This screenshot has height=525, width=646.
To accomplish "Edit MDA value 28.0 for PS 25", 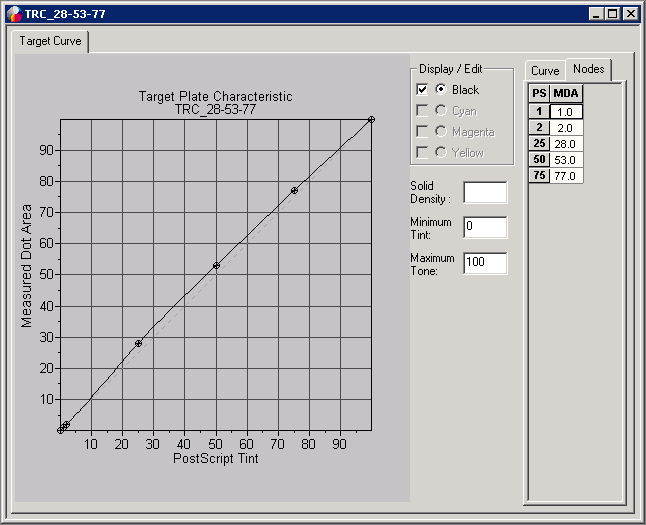I will [x=566, y=144].
